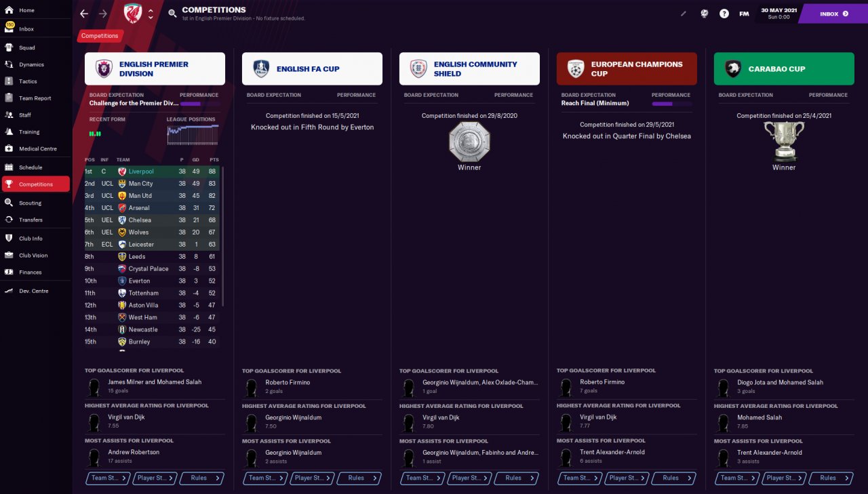
Task: Open the Dev. Centre icon in sidebar
Action: (9, 291)
